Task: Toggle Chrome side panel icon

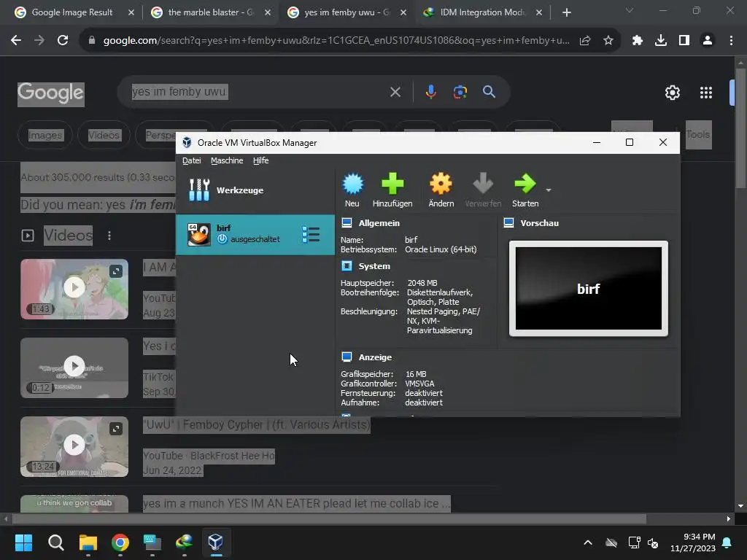Action: [x=684, y=41]
